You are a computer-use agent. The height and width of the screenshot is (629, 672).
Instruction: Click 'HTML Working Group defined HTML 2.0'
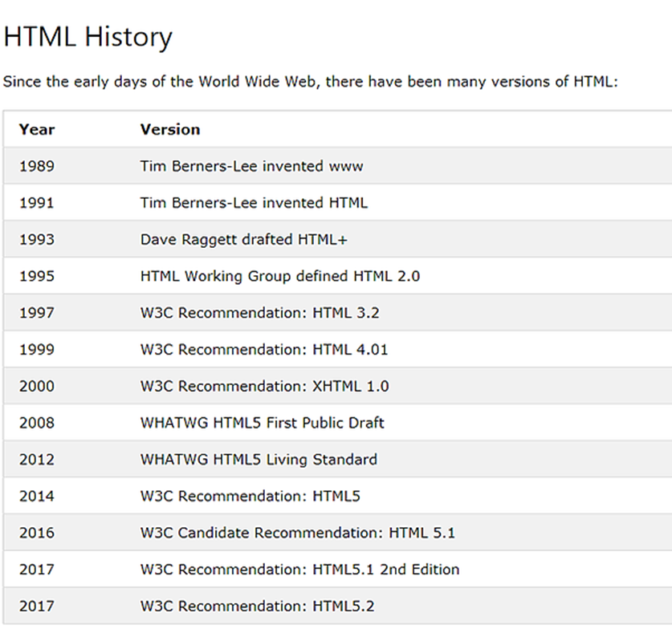[x=280, y=276]
